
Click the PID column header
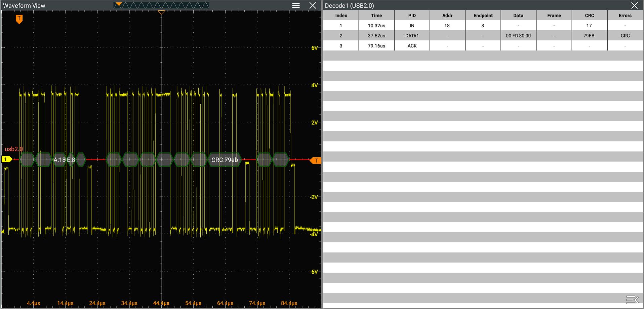click(412, 15)
